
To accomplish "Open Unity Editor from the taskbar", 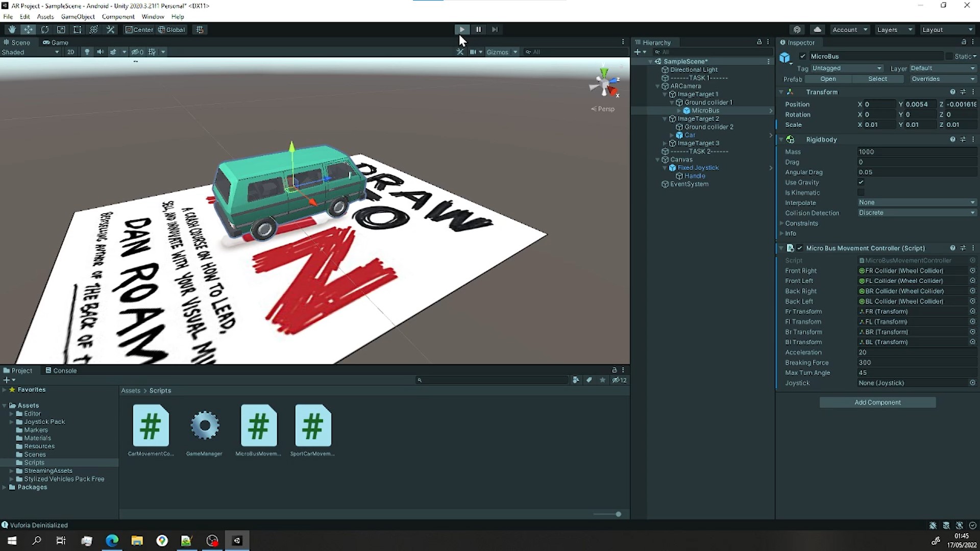I will click(237, 540).
